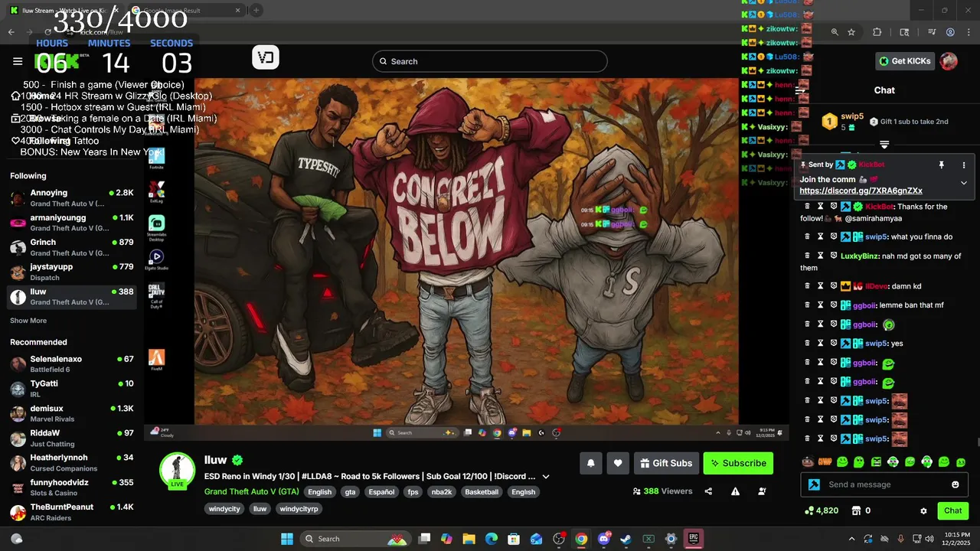Open chat settings gear icon

(923, 510)
